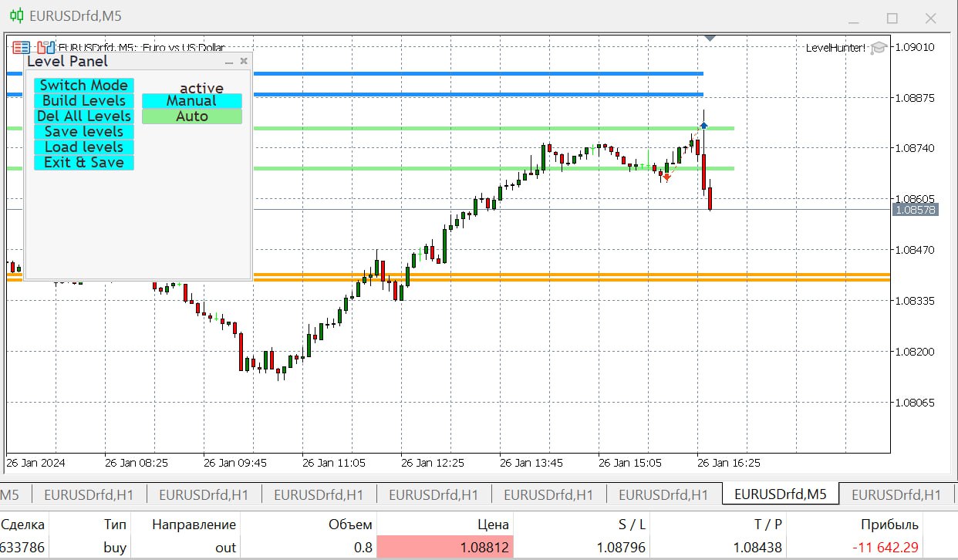Click the pink 1.08812 price cell
Viewport: 958px width, 560px height.
[445, 548]
